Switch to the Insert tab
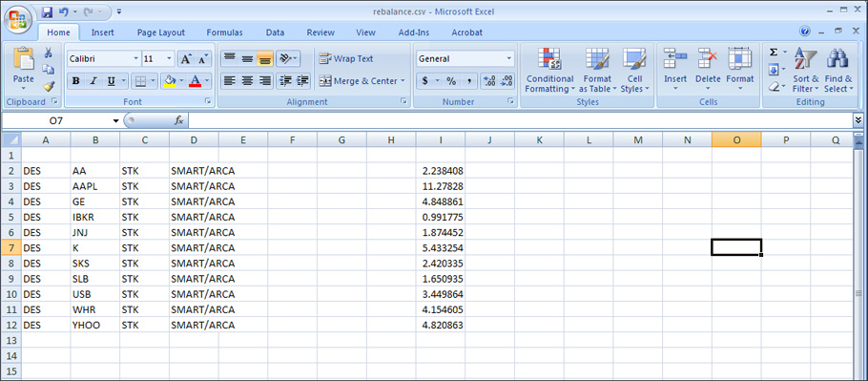Viewport: 868px width, 381px height. [103, 32]
